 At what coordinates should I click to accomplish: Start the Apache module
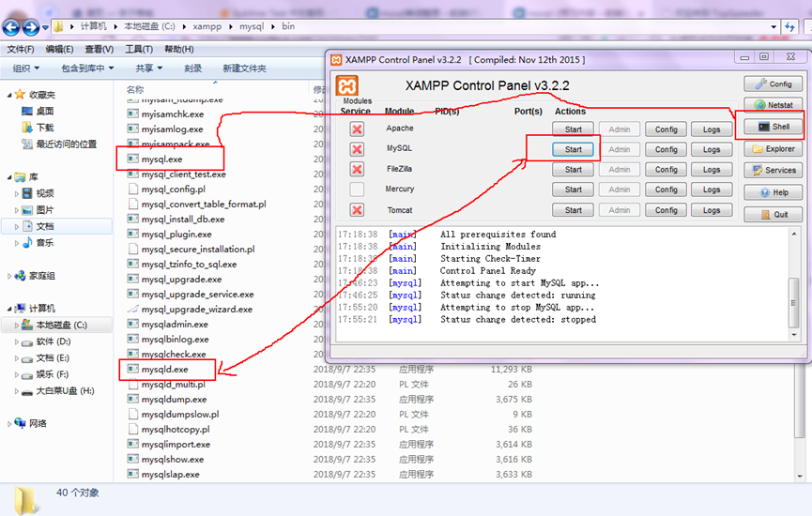tap(573, 129)
